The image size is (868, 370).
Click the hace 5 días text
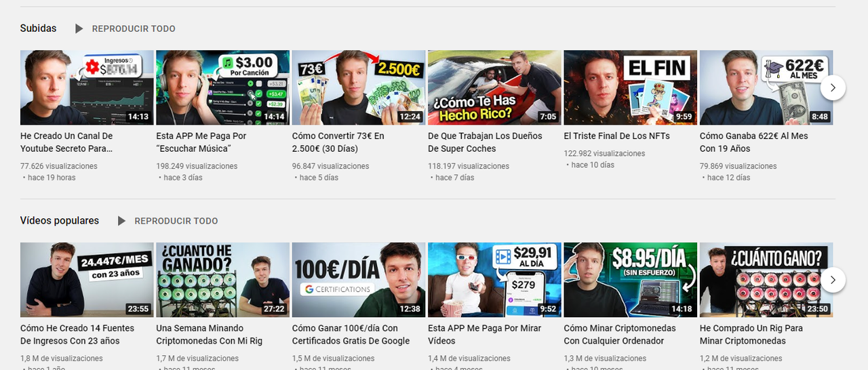coord(319,178)
